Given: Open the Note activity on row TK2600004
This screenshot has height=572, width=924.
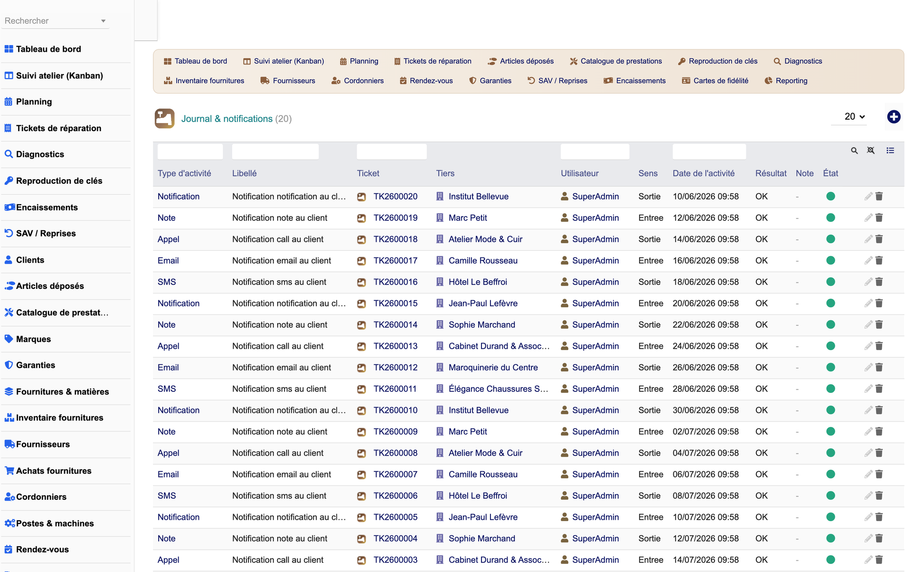Looking at the screenshot, I should (167, 538).
